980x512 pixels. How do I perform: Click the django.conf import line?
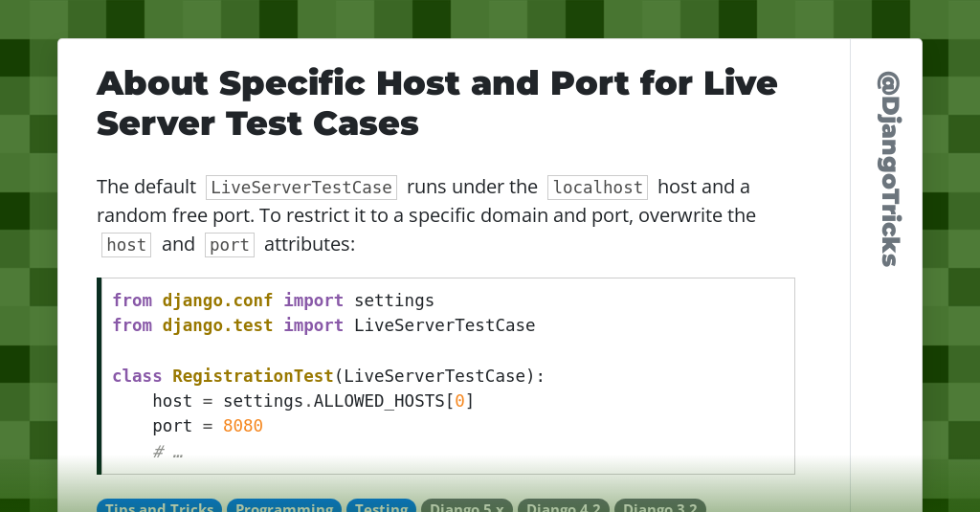[273, 301]
